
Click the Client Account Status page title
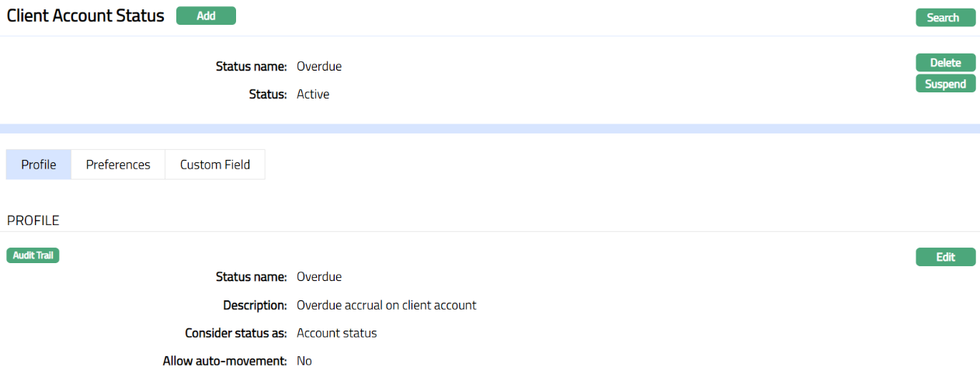(x=85, y=16)
